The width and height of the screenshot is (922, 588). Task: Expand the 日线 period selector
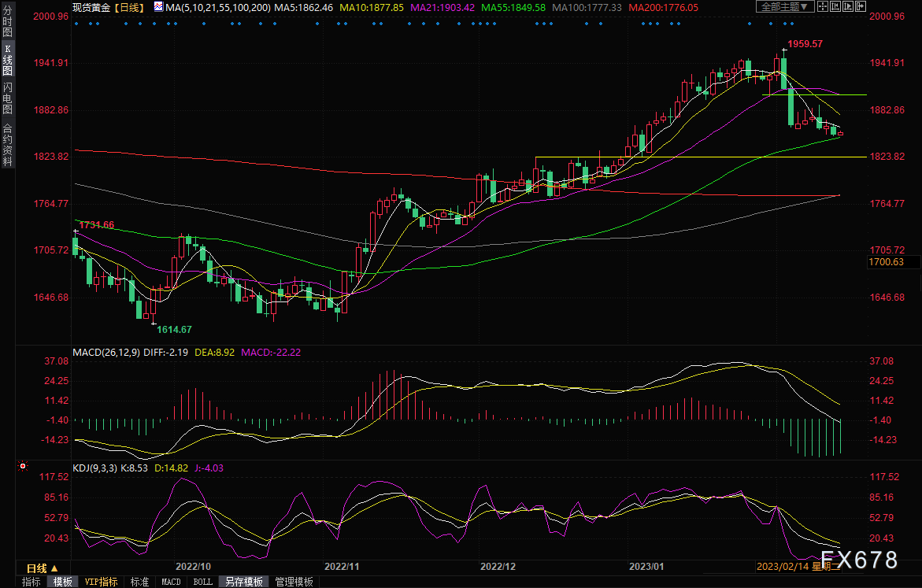[x=43, y=568]
